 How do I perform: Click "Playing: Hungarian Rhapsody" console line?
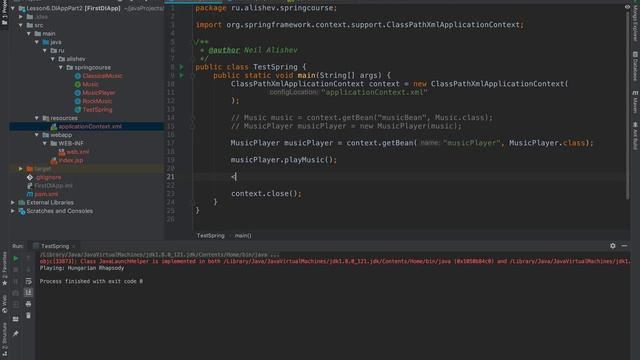tap(82, 268)
